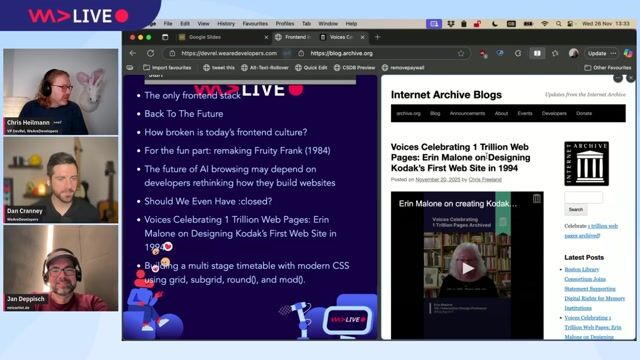Switch to the Frontend tab

pyautogui.click(x=294, y=37)
